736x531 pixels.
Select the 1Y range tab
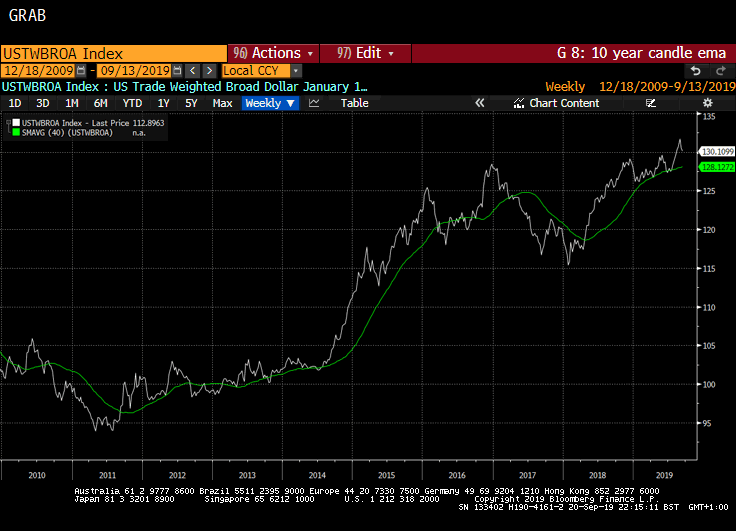(x=163, y=103)
